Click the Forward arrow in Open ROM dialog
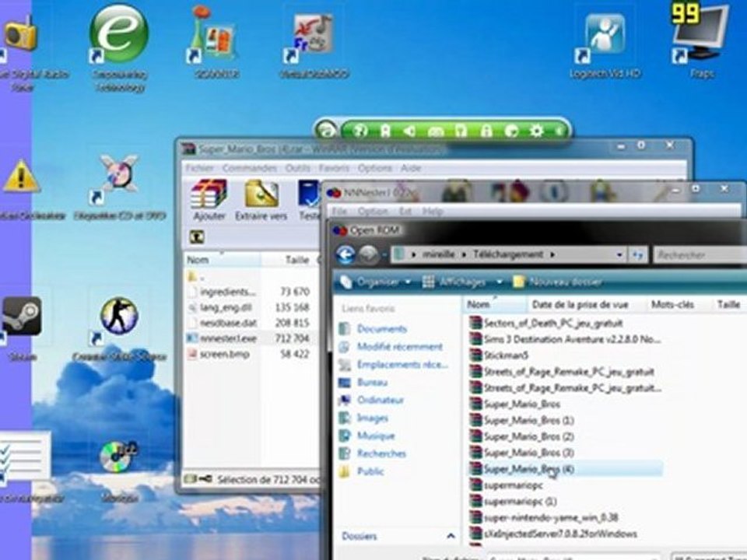Image resolution: width=747 pixels, height=560 pixels. pyautogui.click(x=368, y=255)
